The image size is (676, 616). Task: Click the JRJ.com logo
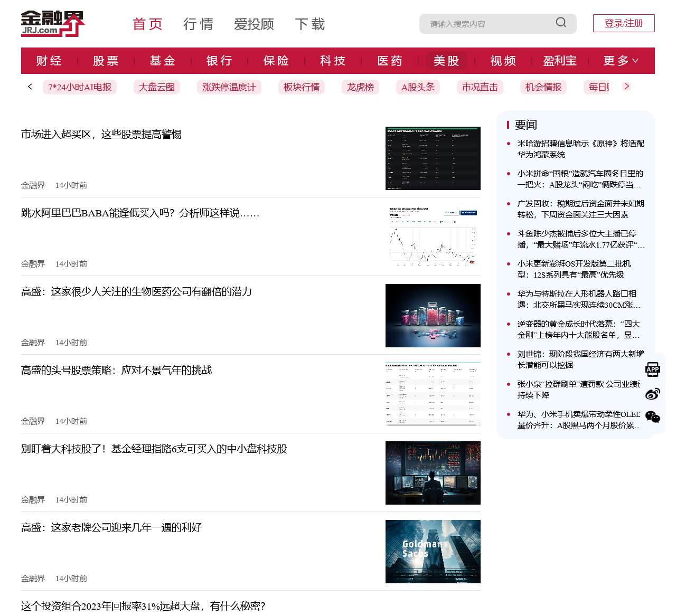53,24
